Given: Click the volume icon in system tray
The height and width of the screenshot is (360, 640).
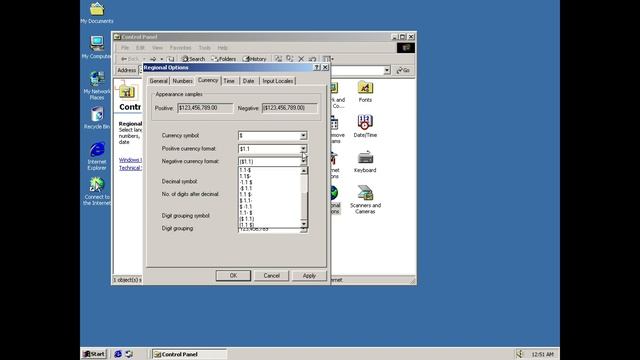Looking at the screenshot, I should [519, 354].
